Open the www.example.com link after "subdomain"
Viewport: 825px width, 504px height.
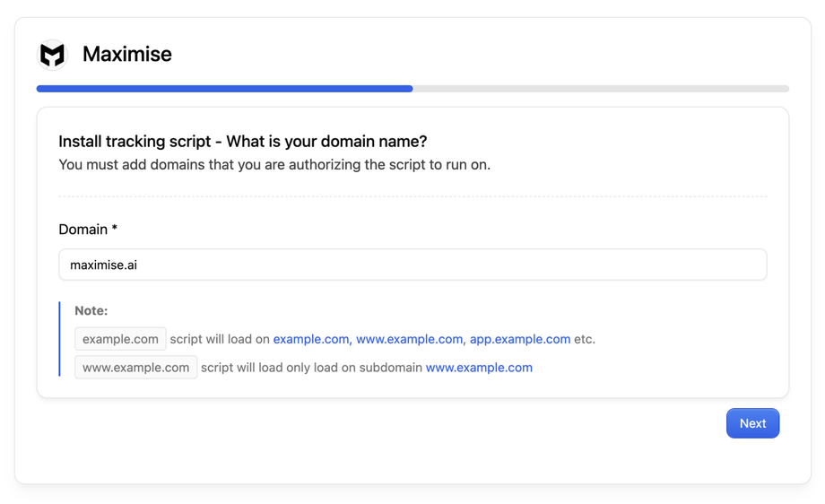tap(479, 368)
